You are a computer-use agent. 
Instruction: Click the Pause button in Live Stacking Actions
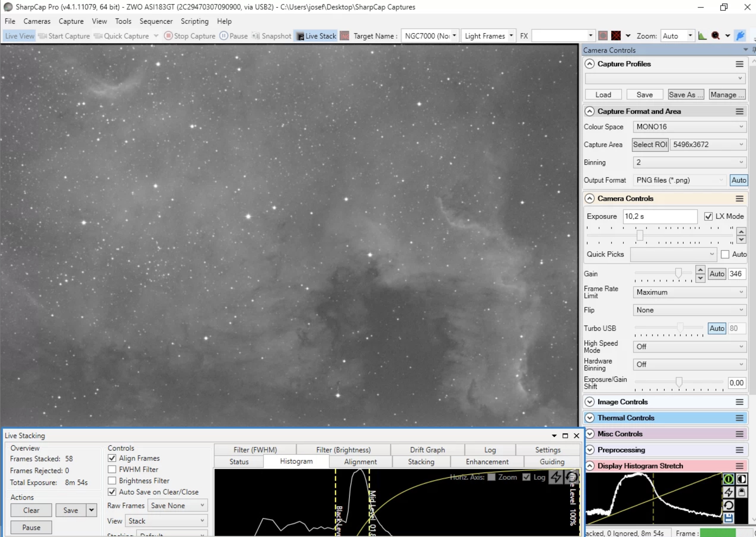click(31, 527)
